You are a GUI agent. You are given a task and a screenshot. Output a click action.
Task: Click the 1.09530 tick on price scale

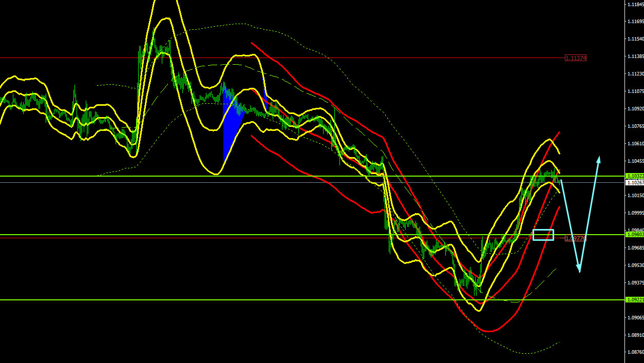pyautogui.click(x=635, y=265)
